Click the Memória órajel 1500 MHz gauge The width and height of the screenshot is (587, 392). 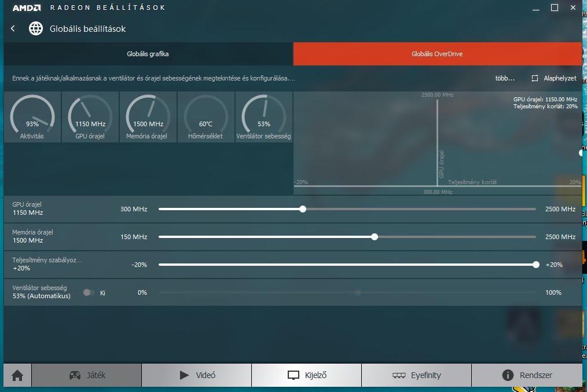148,117
